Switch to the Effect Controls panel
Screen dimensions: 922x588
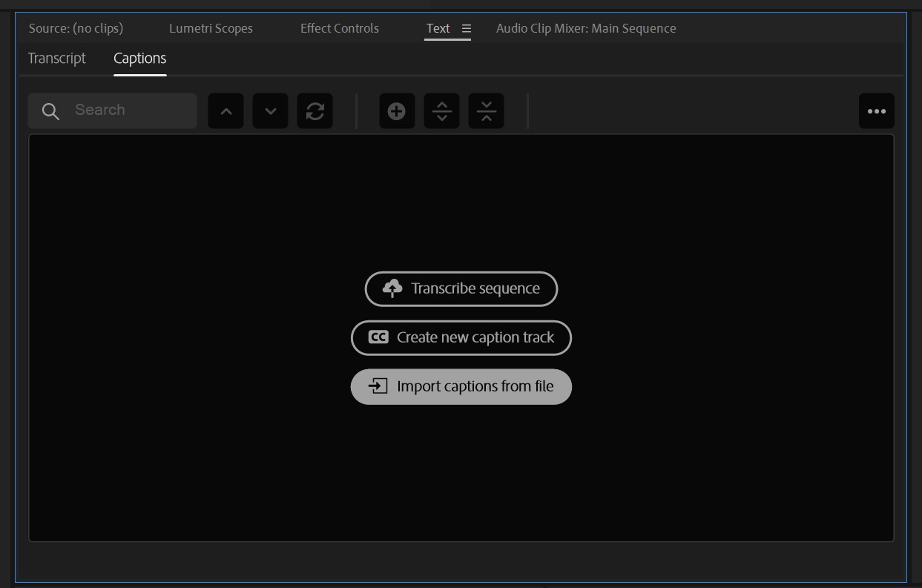click(339, 28)
